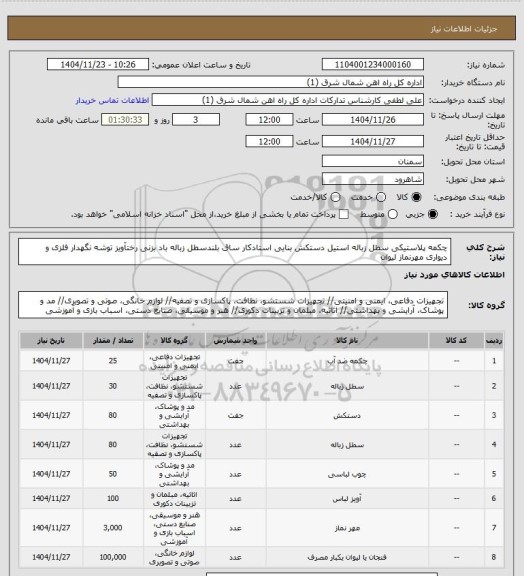This screenshot has height=576, width=524.
Task: Choose the جزیی purchase type radio
Action: 433,214
